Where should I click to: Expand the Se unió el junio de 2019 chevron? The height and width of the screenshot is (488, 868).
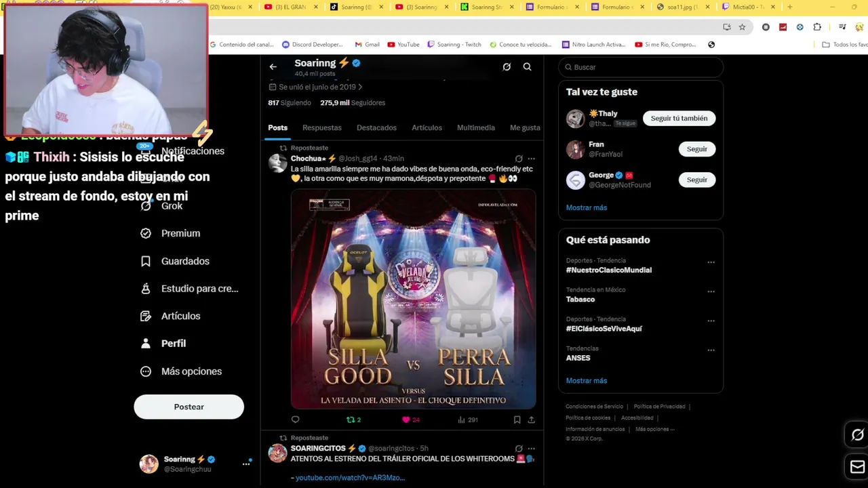(x=360, y=87)
